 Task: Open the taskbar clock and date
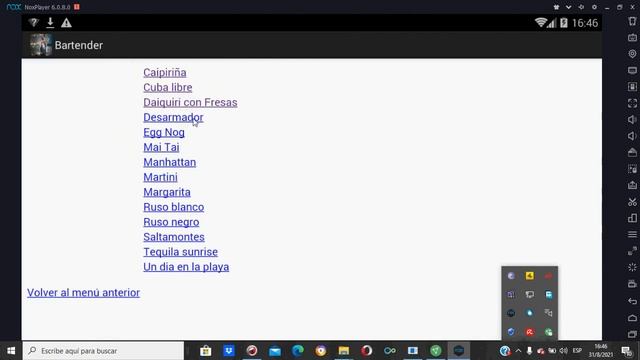point(601,351)
